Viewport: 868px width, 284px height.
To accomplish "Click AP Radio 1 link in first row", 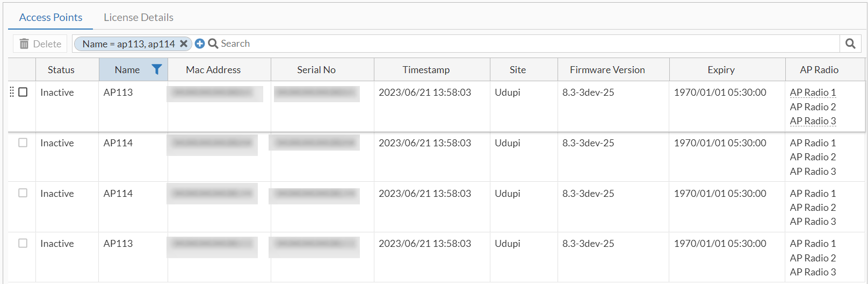I will [813, 93].
